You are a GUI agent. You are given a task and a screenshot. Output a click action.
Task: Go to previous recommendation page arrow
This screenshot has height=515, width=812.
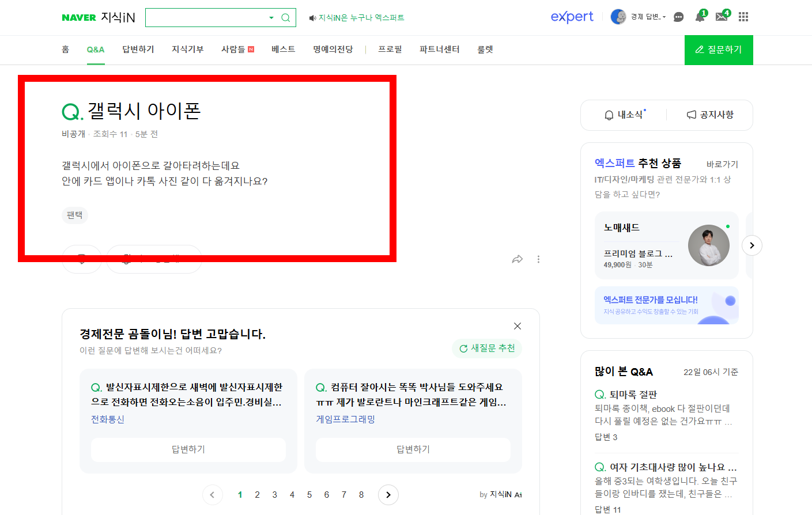point(212,495)
